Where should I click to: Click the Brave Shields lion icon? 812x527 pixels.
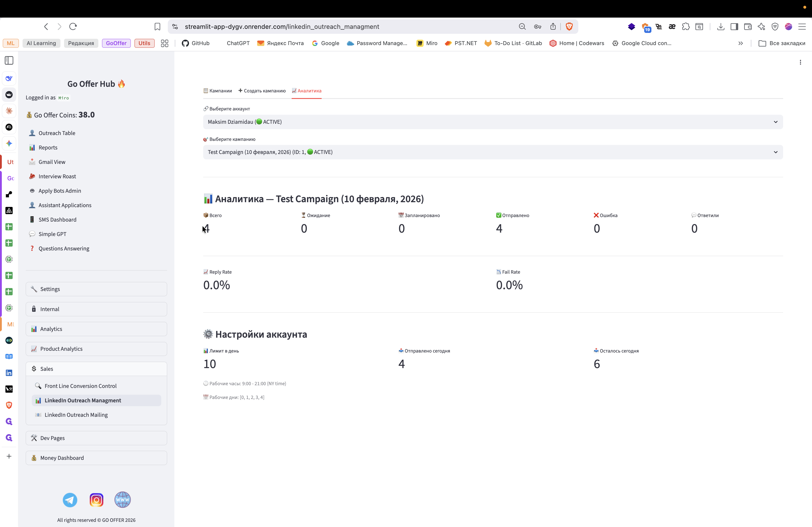click(x=569, y=27)
